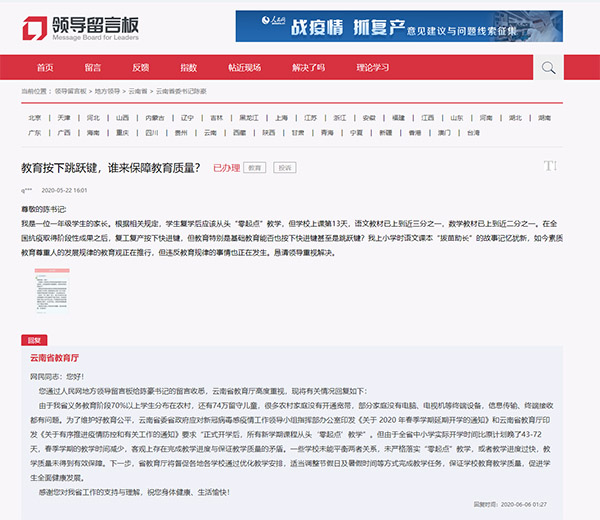Screen dimensions: 600x520
Task: Select the 江苏 region link
Action: [310, 118]
